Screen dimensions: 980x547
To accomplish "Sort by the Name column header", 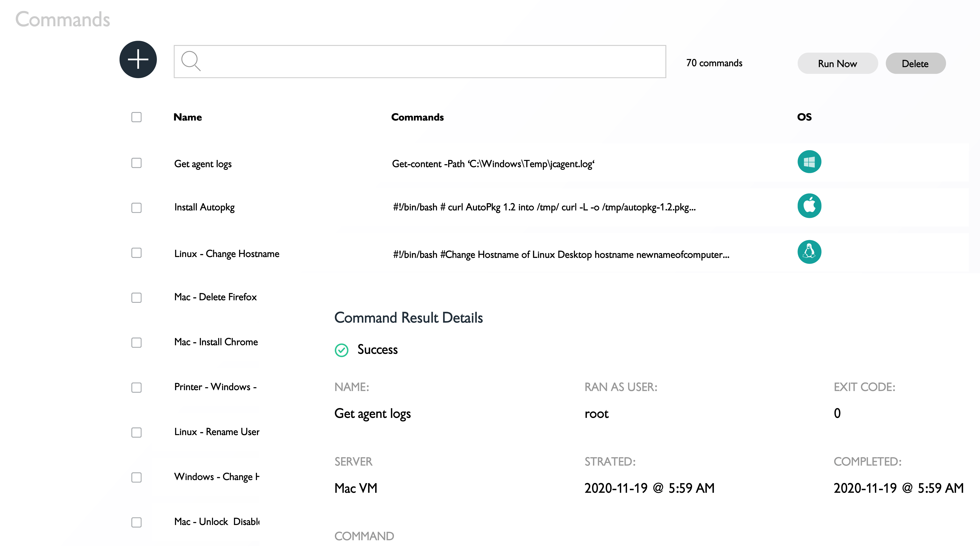I will tap(188, 117).
